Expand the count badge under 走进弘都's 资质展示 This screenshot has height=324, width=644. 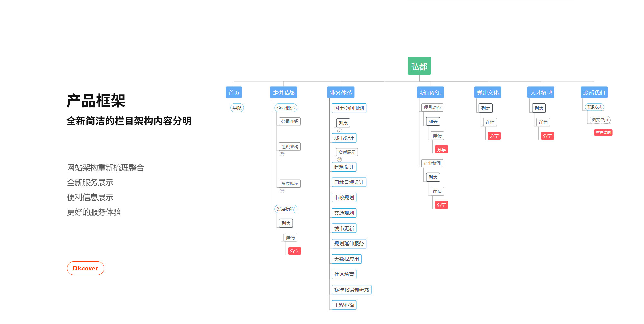(282, 191)
